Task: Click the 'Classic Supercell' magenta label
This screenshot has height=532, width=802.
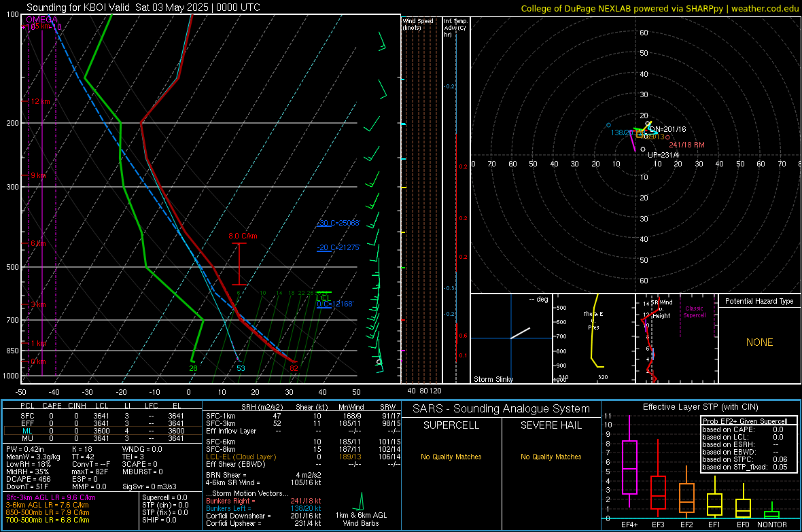Action: 694,312
